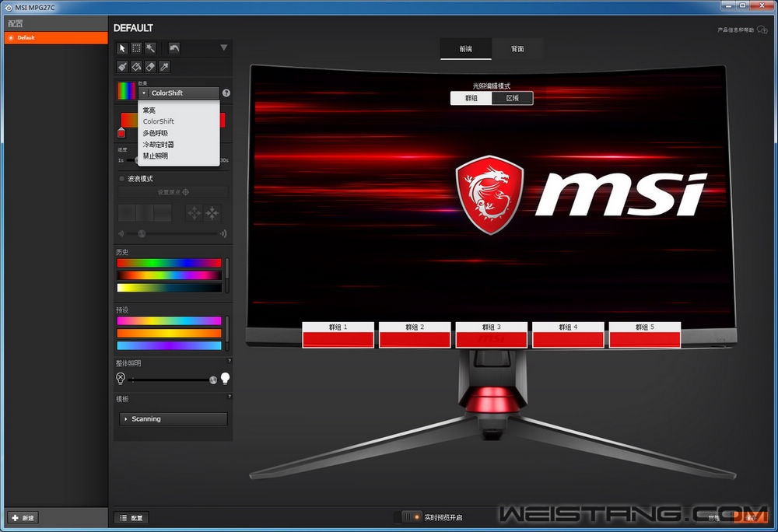Collapse tools with the top-right triangle
The image size is (778, 532).
(224, 47)
